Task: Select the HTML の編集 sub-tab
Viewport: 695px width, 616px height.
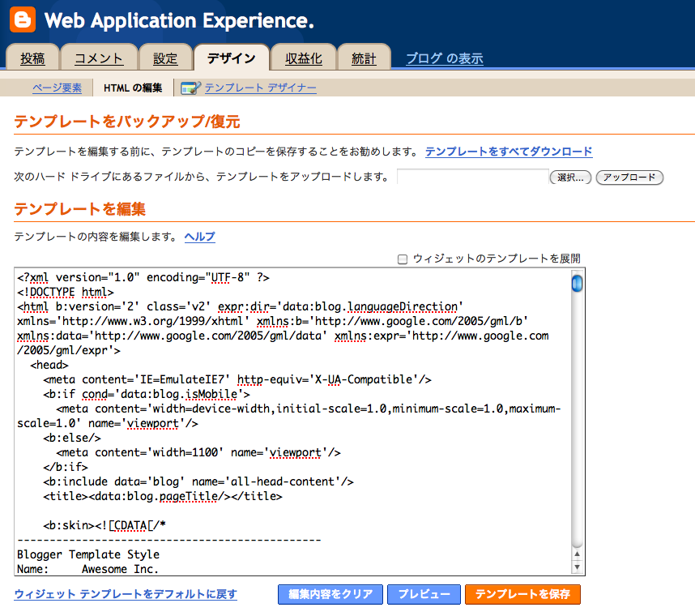Action: (133, 88)
